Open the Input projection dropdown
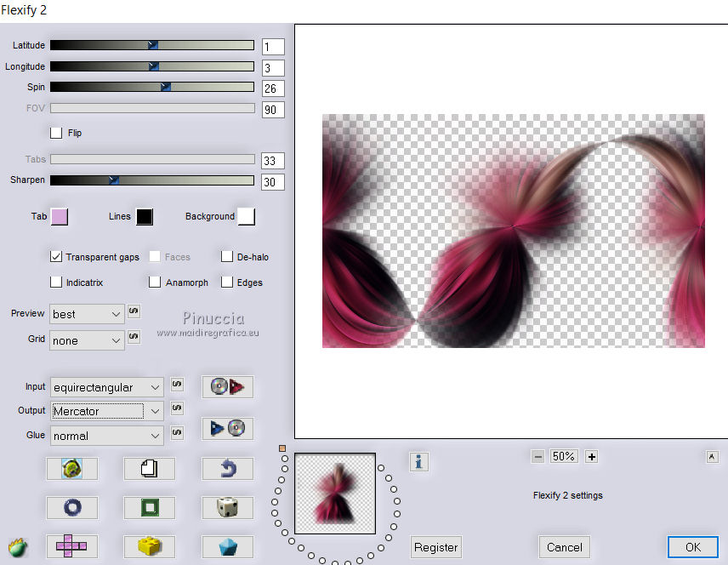Image resolution: width=728 pixels, height=565 pixels. tap(107, 387)
